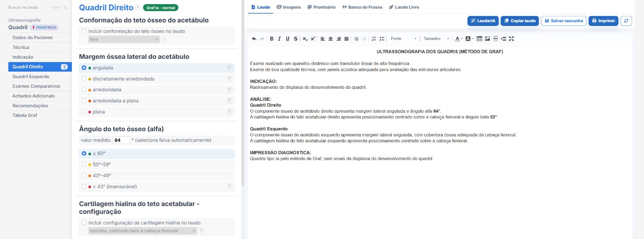Open help icon next to Quadril Direito title
644x239 pixels.
tap(138, 7)
